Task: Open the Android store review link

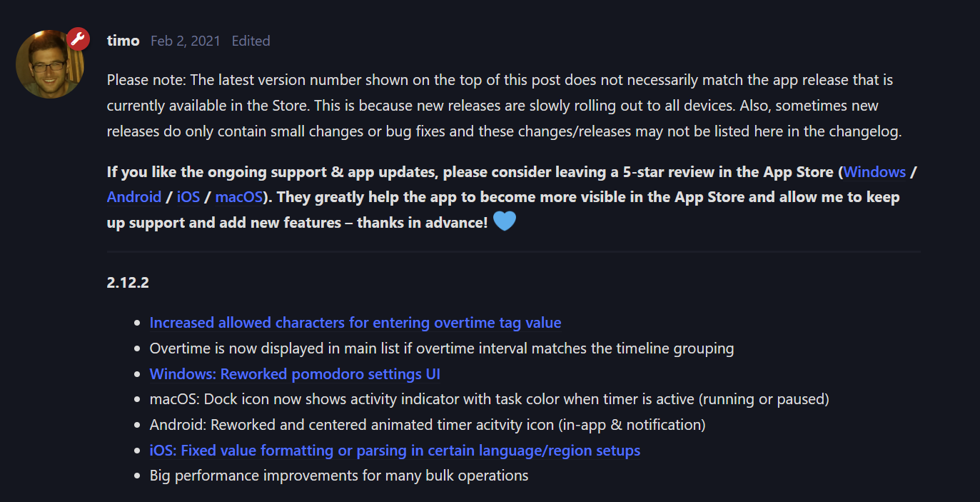Action: coord(134,197)
